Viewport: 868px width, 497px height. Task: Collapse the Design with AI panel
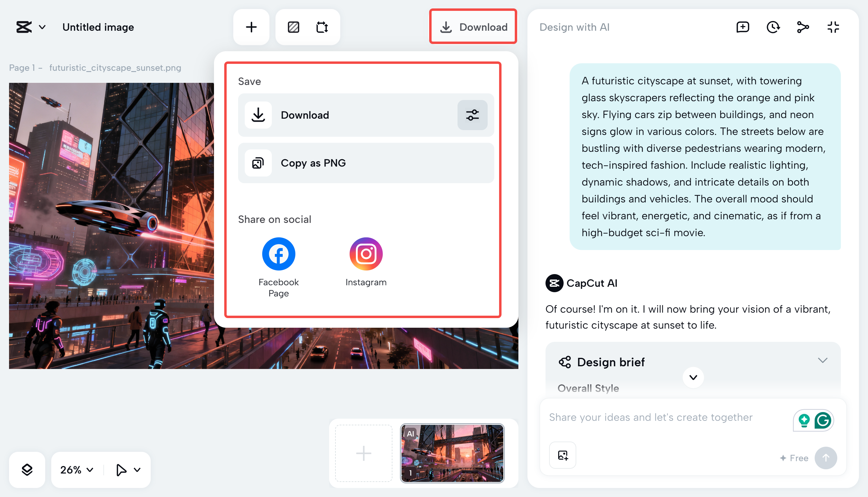pos(833,27)
